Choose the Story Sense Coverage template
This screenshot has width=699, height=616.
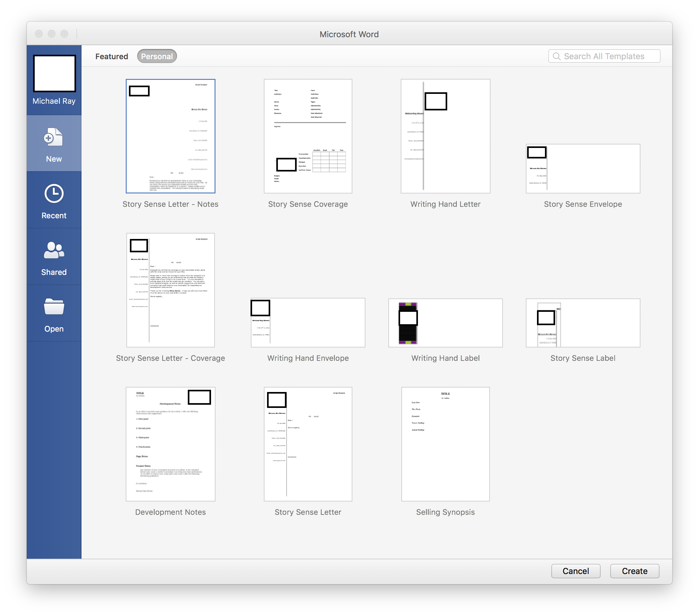(x=308, y=136)
